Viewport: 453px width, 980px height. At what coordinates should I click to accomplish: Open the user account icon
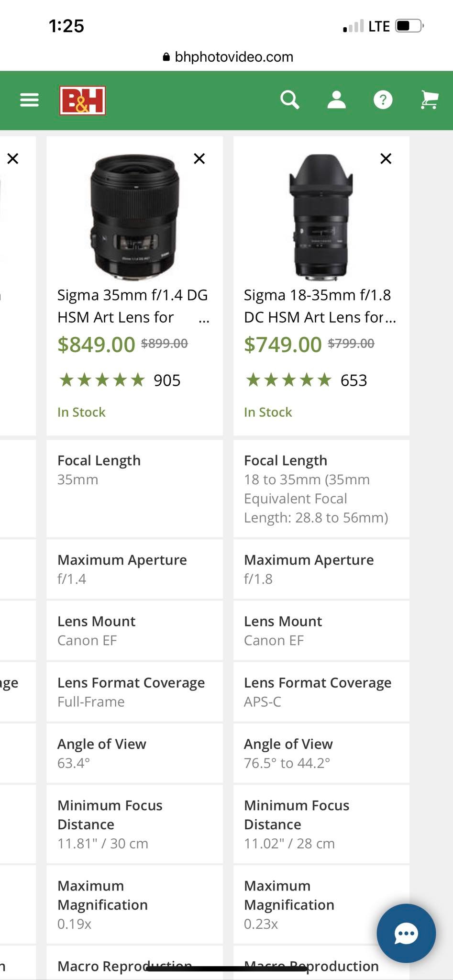[337, 100]
